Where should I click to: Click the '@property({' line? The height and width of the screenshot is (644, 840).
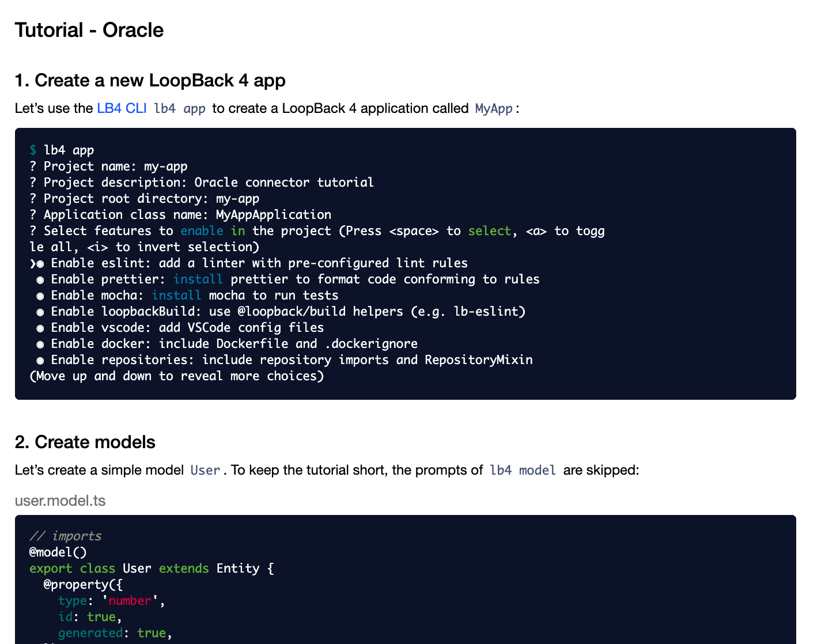(x=84, y=585)
